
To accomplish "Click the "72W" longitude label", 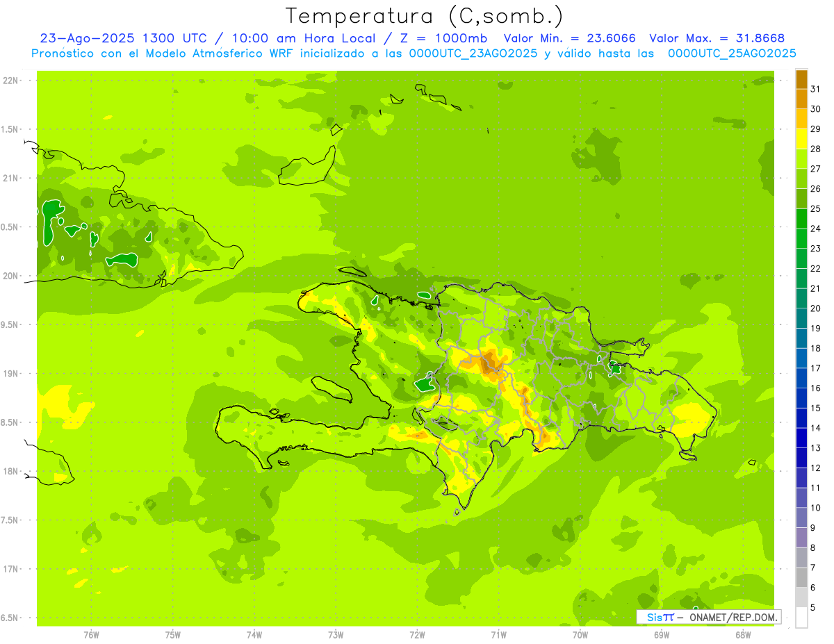I will point(417,635).
